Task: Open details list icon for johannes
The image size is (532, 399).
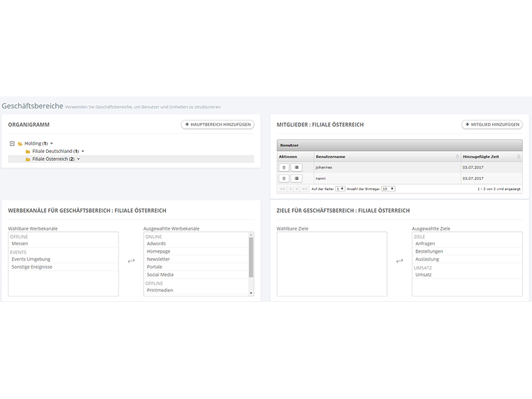Action: (296, 168)
